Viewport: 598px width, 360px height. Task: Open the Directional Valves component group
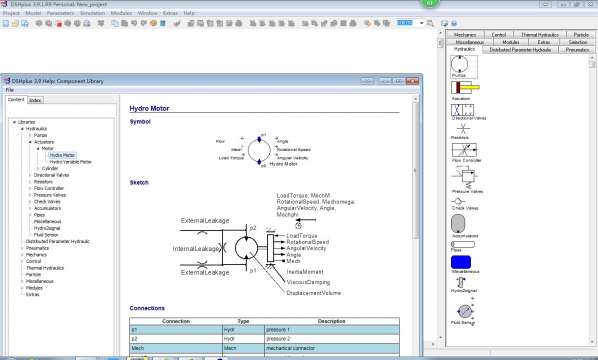tap(463, 110)
